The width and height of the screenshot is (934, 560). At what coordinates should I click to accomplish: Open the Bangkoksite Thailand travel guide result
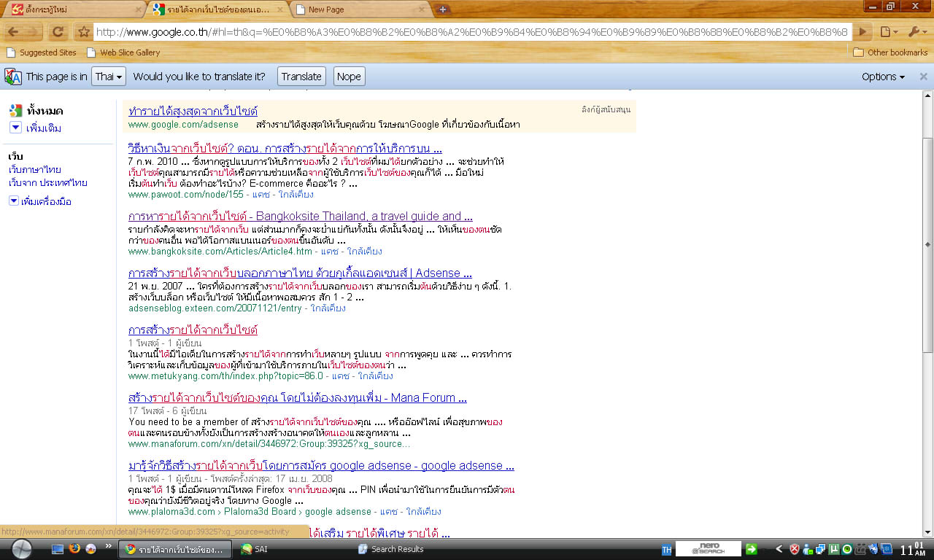point(301,216)
